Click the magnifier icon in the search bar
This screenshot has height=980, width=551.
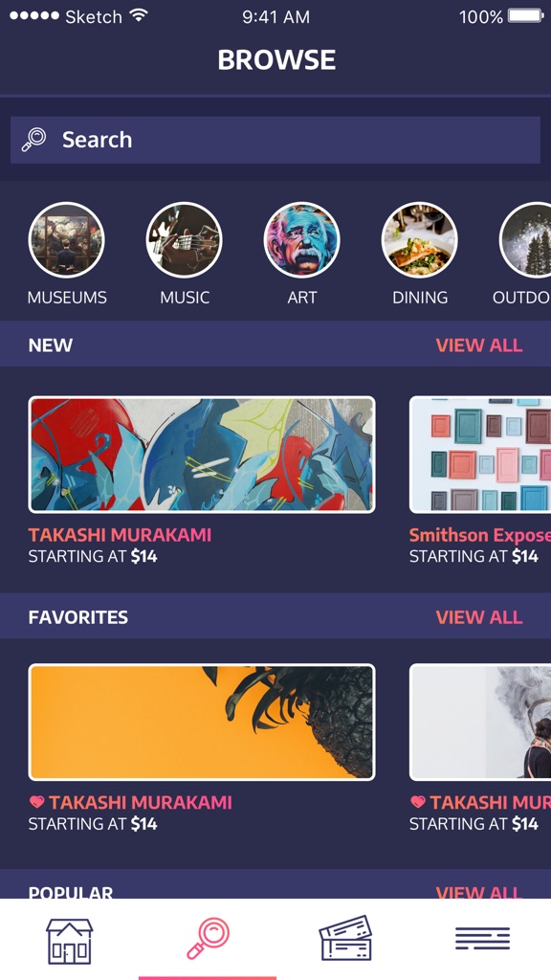coord(33,140)
